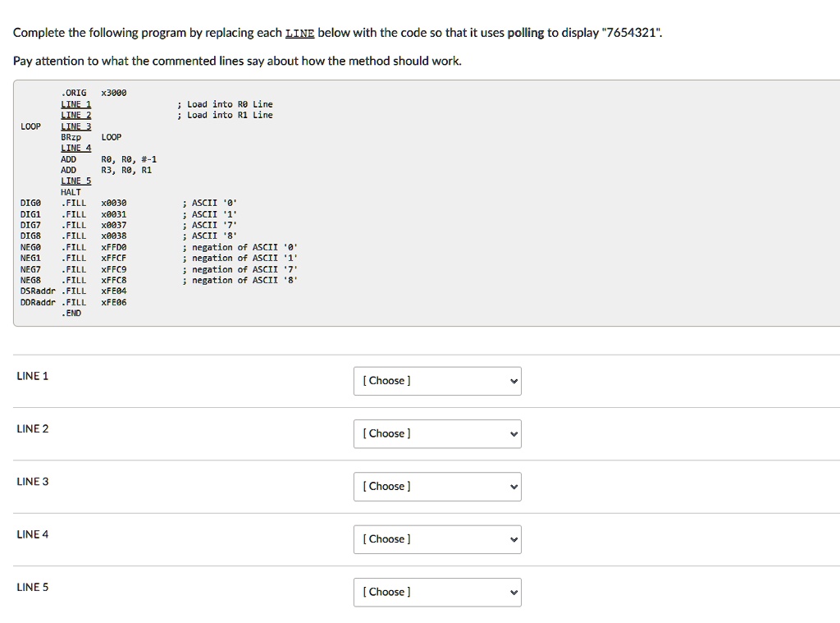
Task: Click the chevron on LINE 1 dropdown
Action: (512, 380)
